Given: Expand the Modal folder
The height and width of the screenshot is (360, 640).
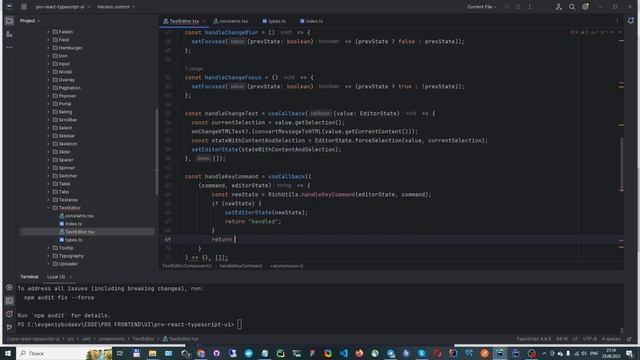Looking at the screenshot, I should [x=48, y=72].
